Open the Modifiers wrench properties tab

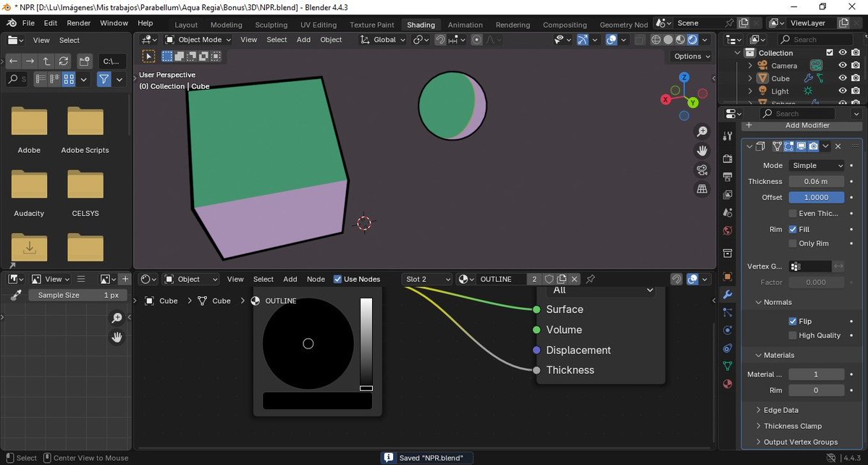tap(728, 295)
